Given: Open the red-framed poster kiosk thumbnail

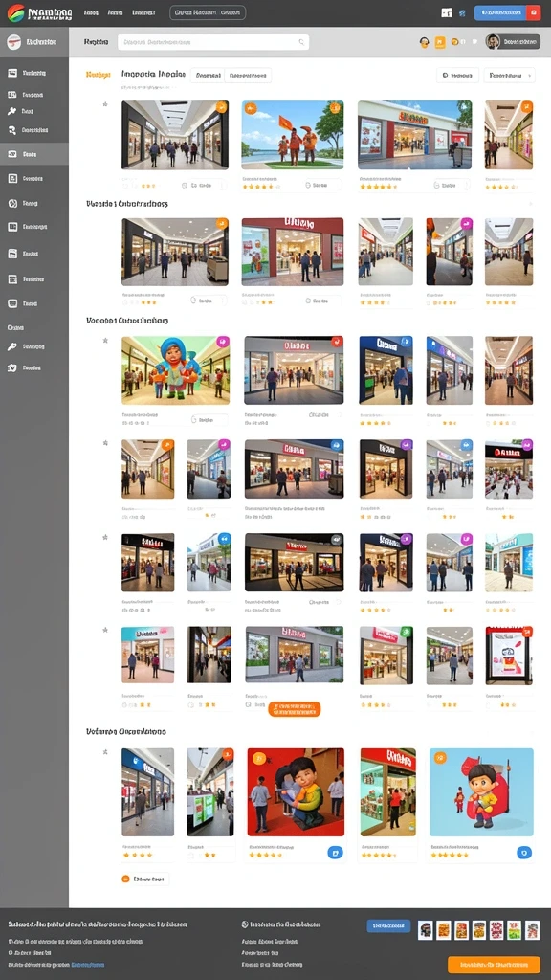Looking at the screenshot, I should [x=509, y=655].
